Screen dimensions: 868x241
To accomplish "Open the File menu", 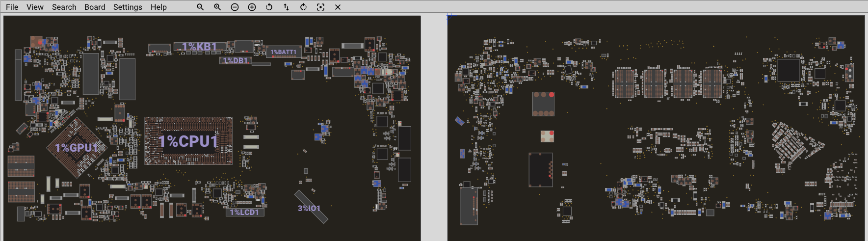I will (12, 7).
